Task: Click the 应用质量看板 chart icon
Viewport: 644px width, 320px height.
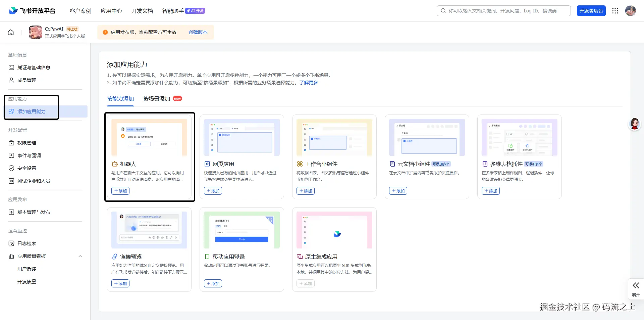Action: [11, 256]
